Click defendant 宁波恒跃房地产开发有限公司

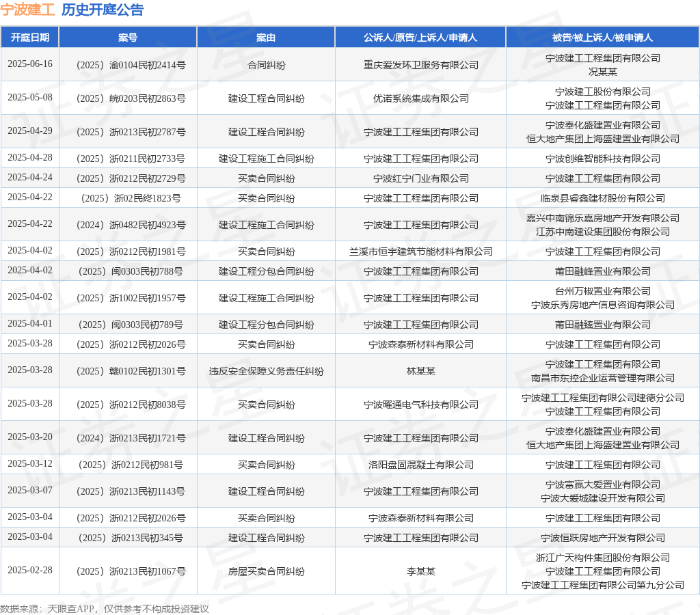coord(603,538)
